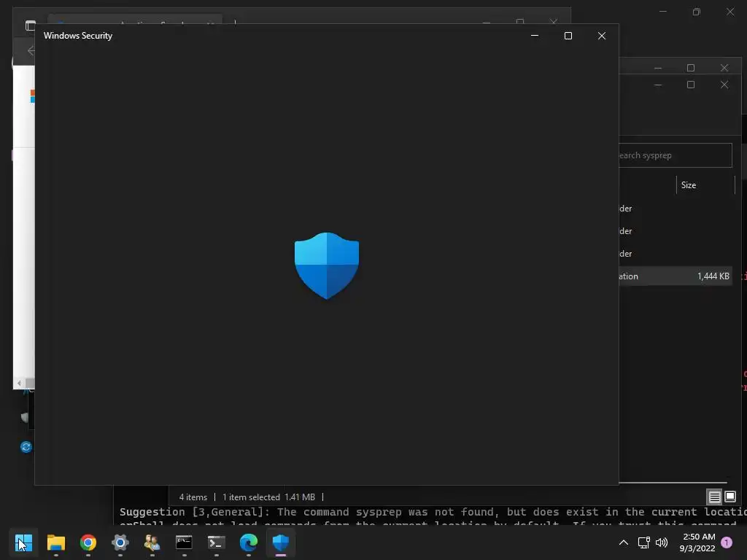This screenshot has width=747, height=560.
Task: Close the Windows Security window
Action: click(x=602, y=36)
